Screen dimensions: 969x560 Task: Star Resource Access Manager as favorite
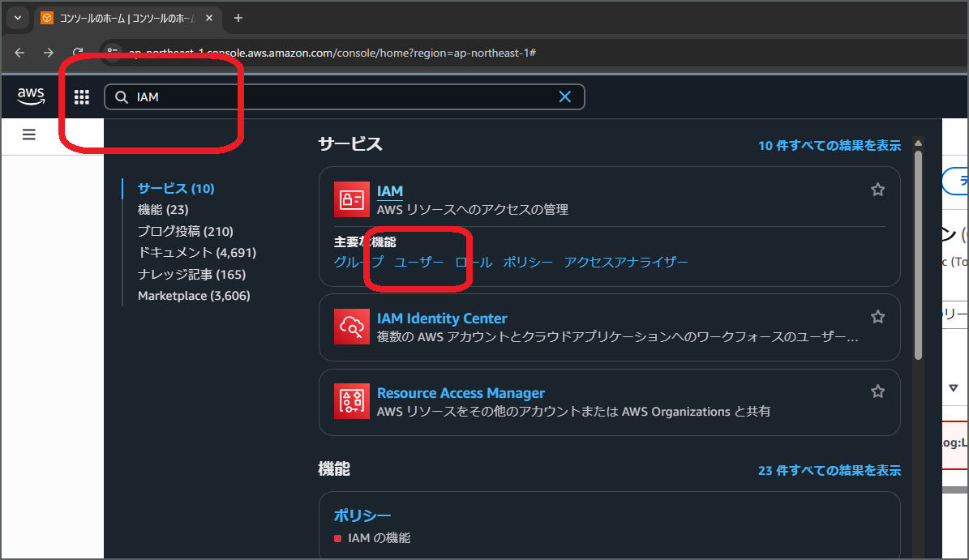tap(877, 391)
